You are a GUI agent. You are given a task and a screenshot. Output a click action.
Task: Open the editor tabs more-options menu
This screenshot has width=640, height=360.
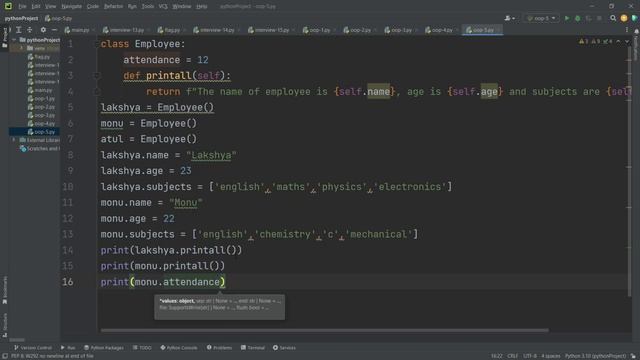coord(627,30)
